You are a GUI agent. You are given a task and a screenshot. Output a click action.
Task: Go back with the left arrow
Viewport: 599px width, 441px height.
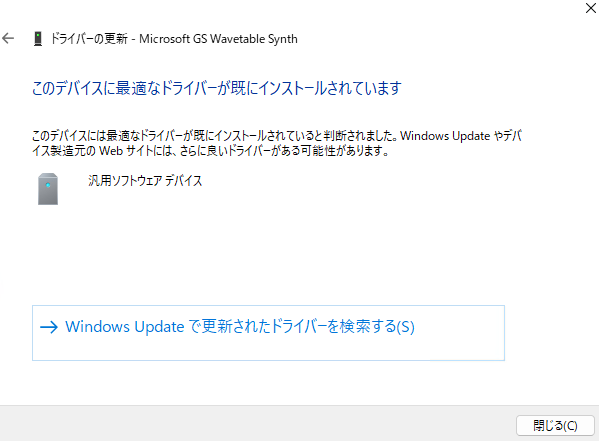8,38
